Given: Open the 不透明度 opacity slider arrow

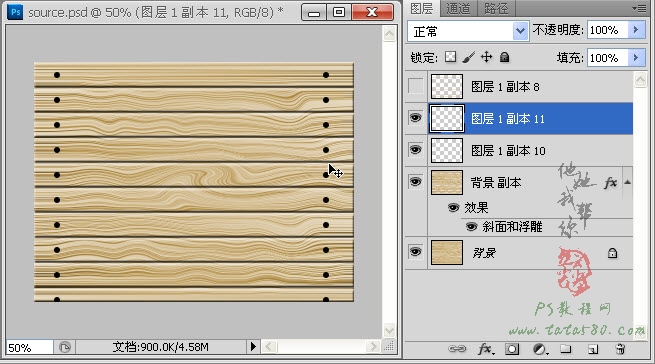Looking at the screenshot, I should click(636, 30).
